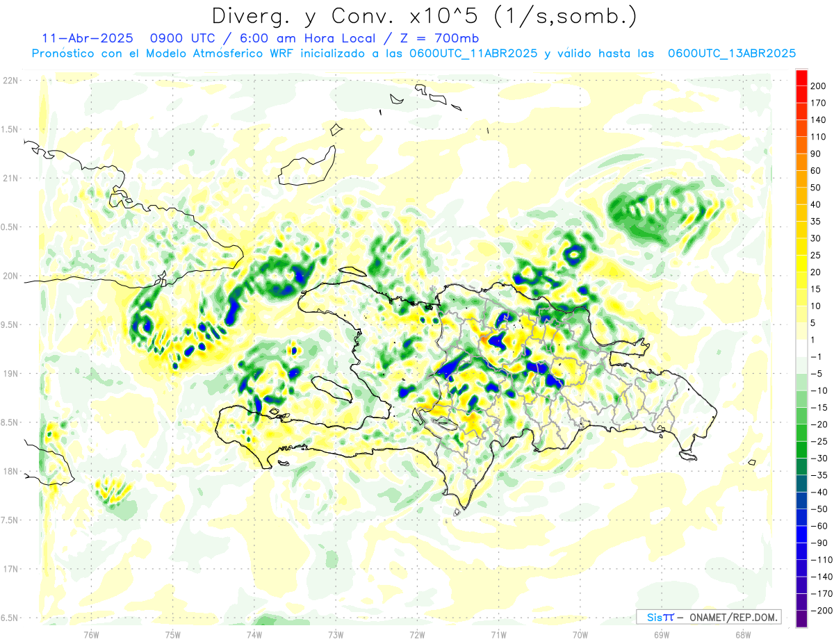Click the '68W' longitude label
Screen dimensions: 834x644
pyautogui.click(x=743, y=634)
